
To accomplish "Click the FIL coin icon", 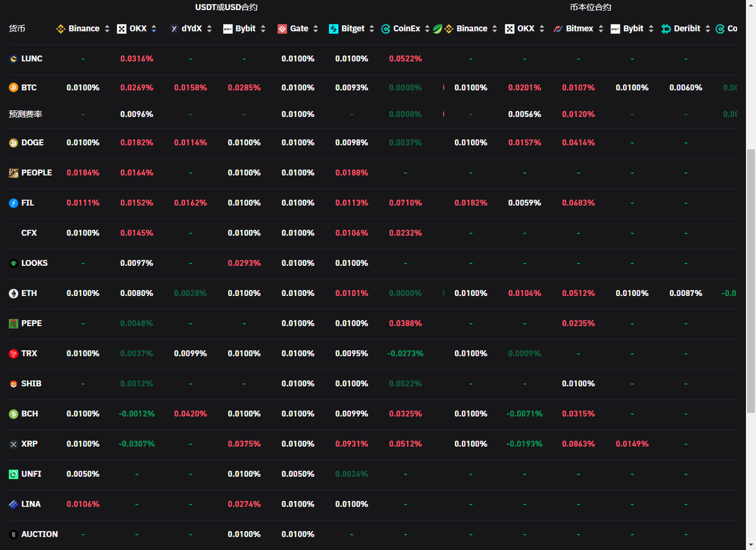I will coord(13,203).
